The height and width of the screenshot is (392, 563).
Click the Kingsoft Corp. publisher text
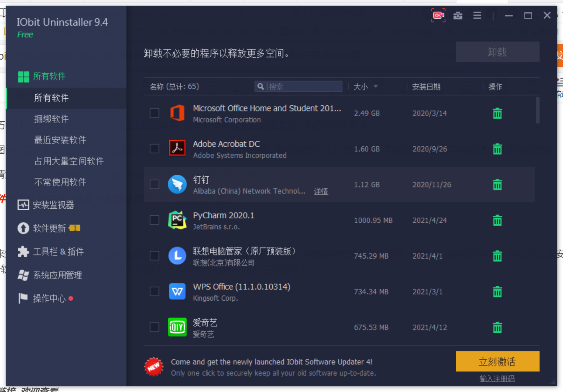(x=215, y=298)
